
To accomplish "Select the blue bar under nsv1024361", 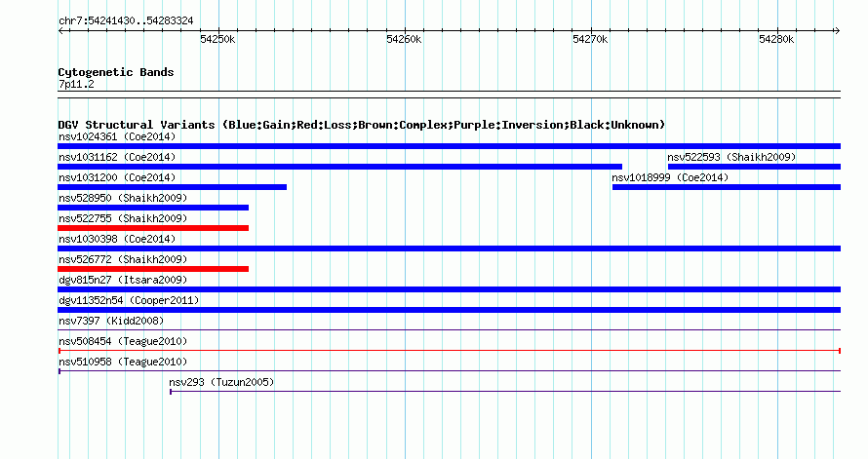I will tap(449, 146).
